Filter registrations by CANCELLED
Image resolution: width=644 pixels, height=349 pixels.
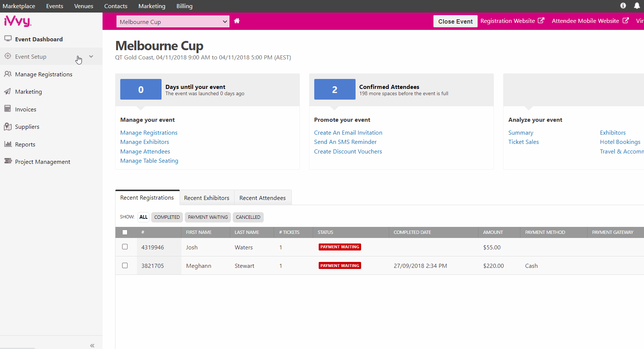click(248, 217)
